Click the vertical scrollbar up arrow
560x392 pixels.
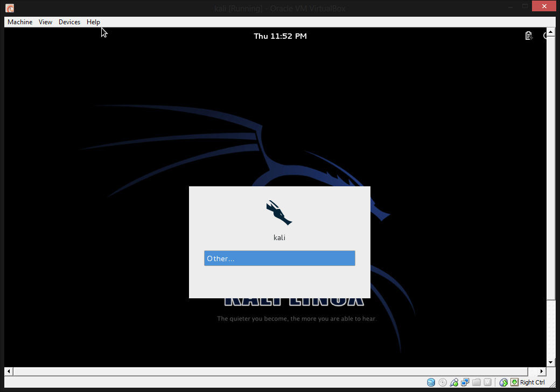[551, 32]
